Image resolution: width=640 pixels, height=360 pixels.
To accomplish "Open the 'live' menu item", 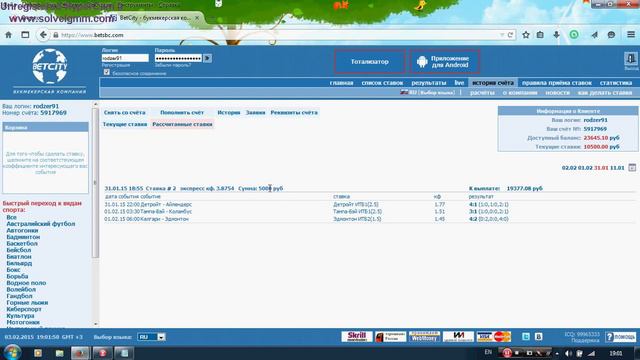I will (459, 83).
